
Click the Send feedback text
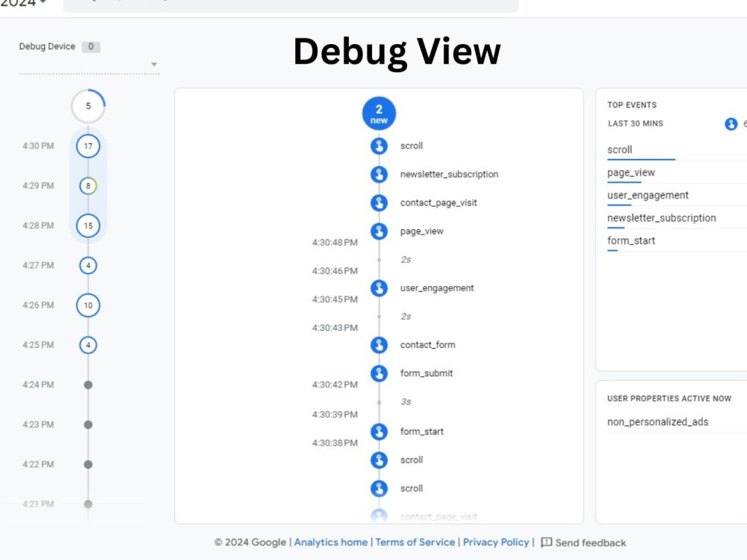[591, 543]
